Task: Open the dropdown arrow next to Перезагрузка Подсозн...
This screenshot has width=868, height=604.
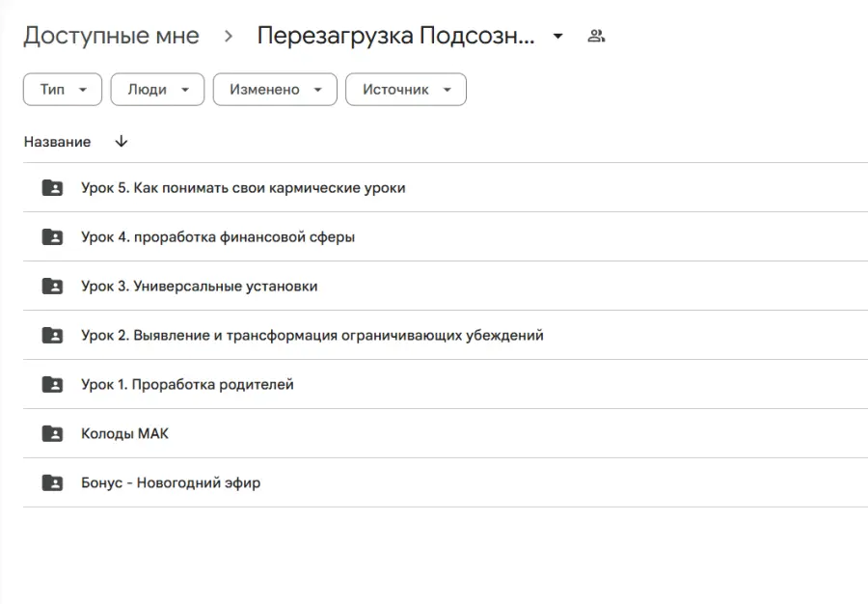Action: coord(557,35)
